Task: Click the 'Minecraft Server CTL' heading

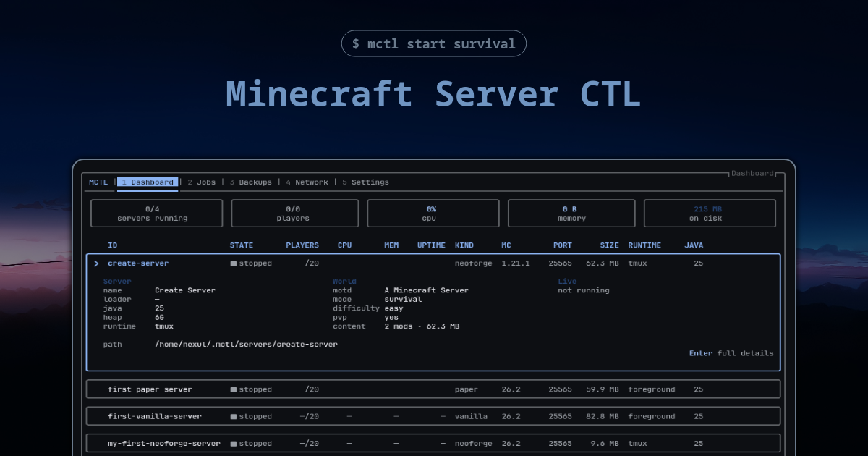Action: click(433, 94)
